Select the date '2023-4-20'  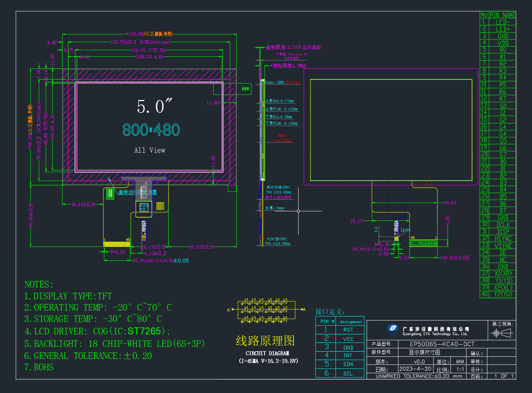click(x=415, y=369)
